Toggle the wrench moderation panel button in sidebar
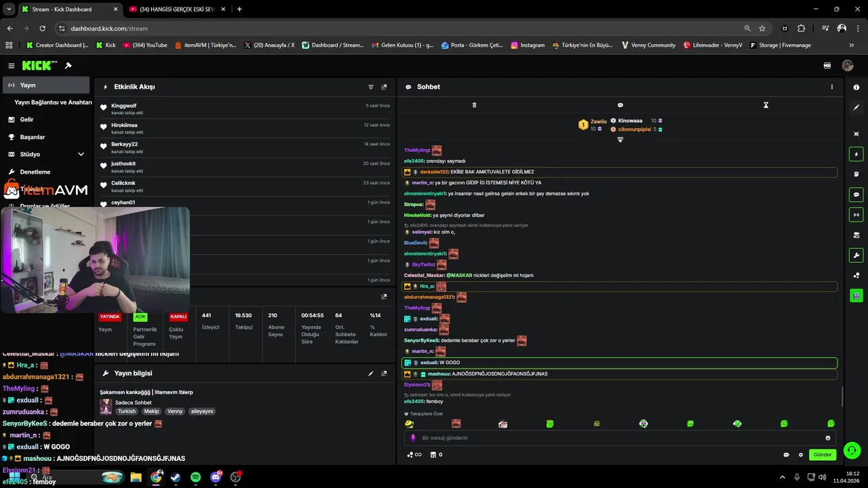868x488 pixels. pos(856,256)
